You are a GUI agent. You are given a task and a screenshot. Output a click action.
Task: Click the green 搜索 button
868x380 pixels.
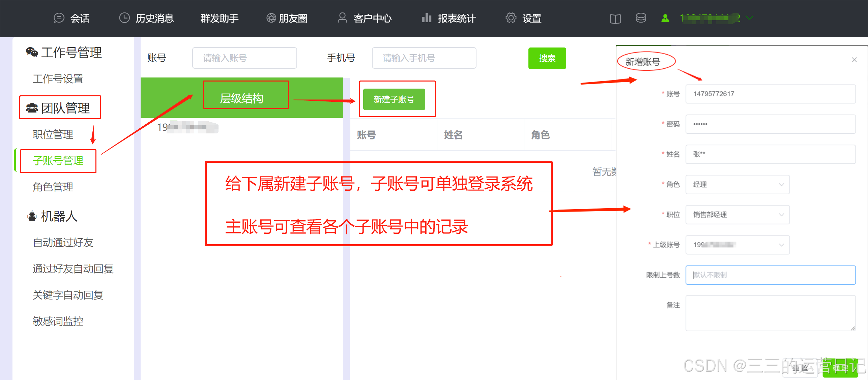coord(547,58)
